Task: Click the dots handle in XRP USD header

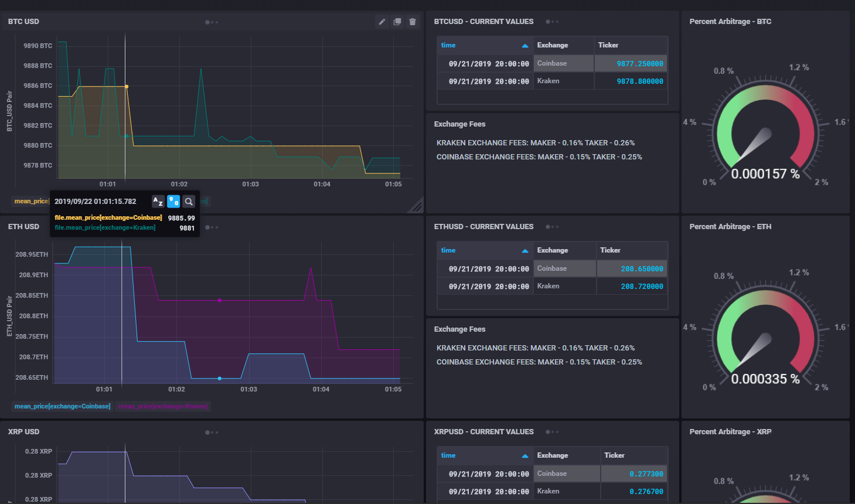Action: 212,433
